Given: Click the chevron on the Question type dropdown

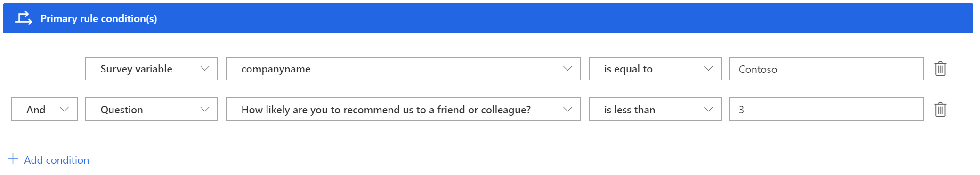Looking at the screenshot, I should point(205,110).
